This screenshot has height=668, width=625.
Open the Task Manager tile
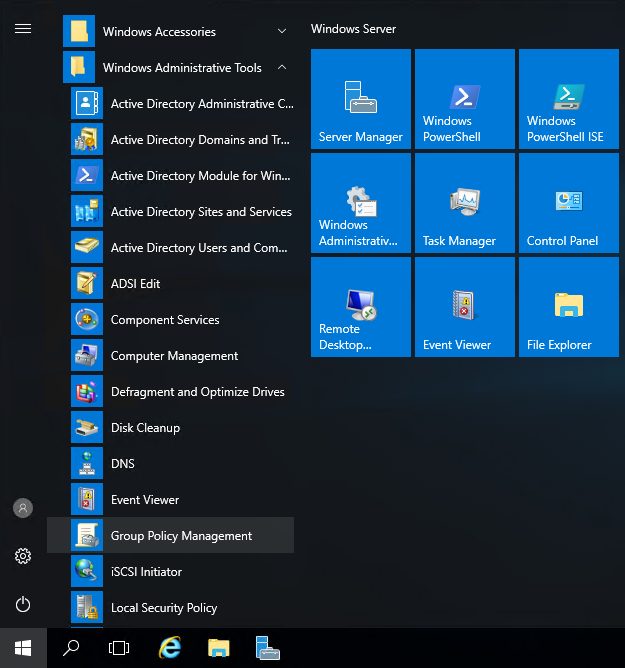(x=465, y=203)
